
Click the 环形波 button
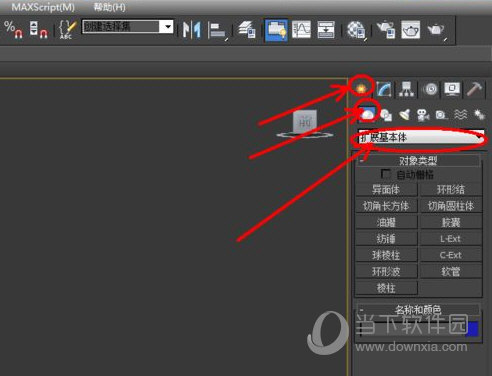[386, 271]
